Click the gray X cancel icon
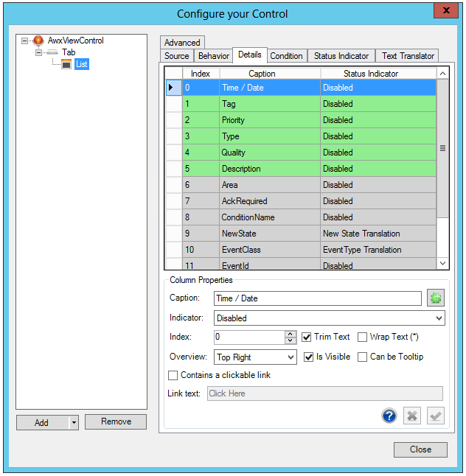Image resolution: width=466 pixels, height=476 pixels. tap(412, 416)
